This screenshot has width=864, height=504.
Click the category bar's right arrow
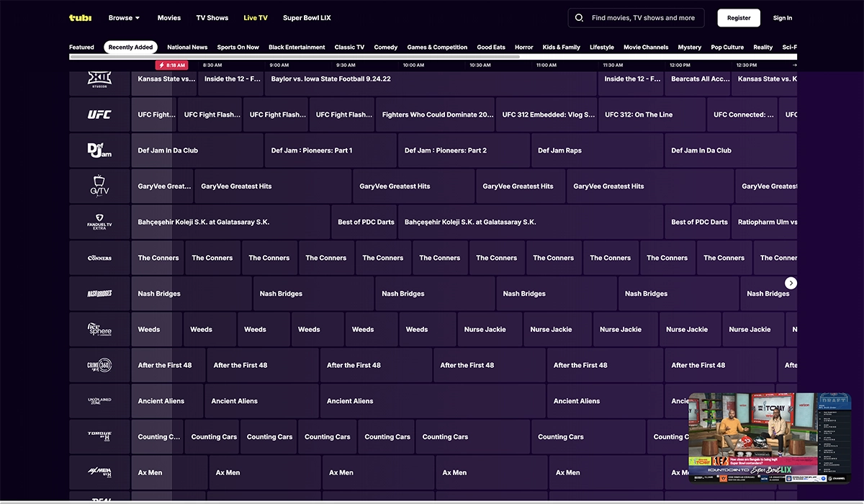click(x=794, y=65)
